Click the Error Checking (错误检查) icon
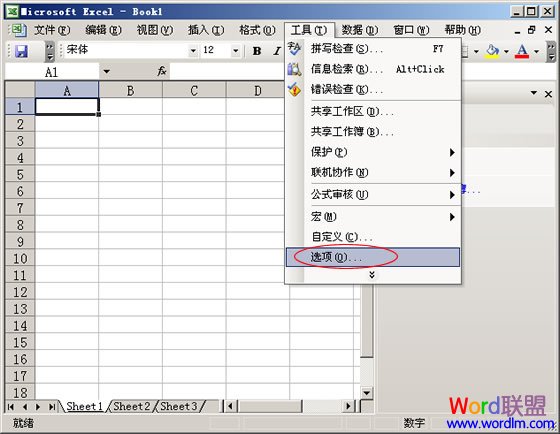The height and width of the screenshot is (434, 560). point(294,89)
